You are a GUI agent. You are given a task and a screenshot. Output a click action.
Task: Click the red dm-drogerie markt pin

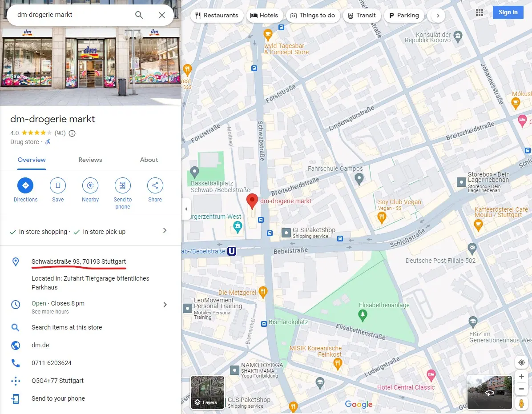(x=252, y=201)
